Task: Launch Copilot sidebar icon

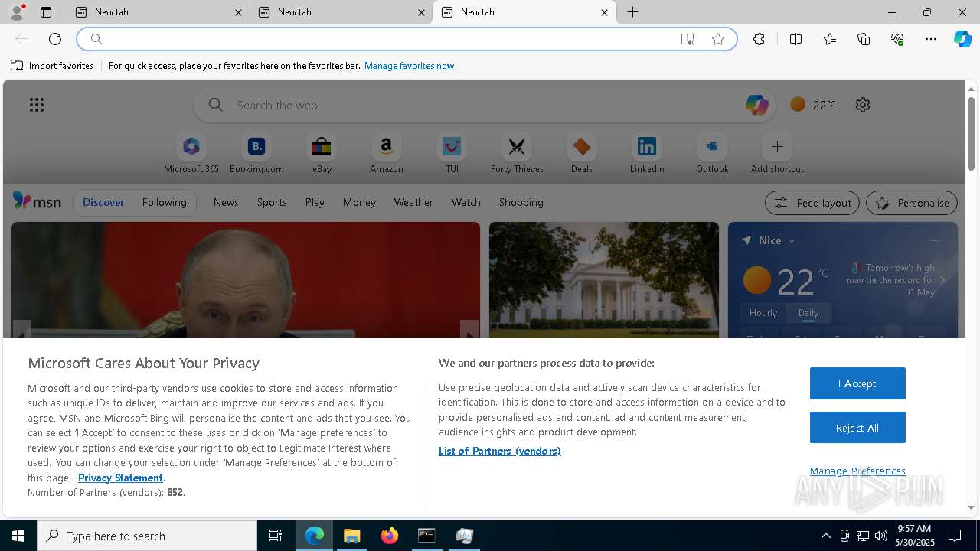Action: coord(963,39)
